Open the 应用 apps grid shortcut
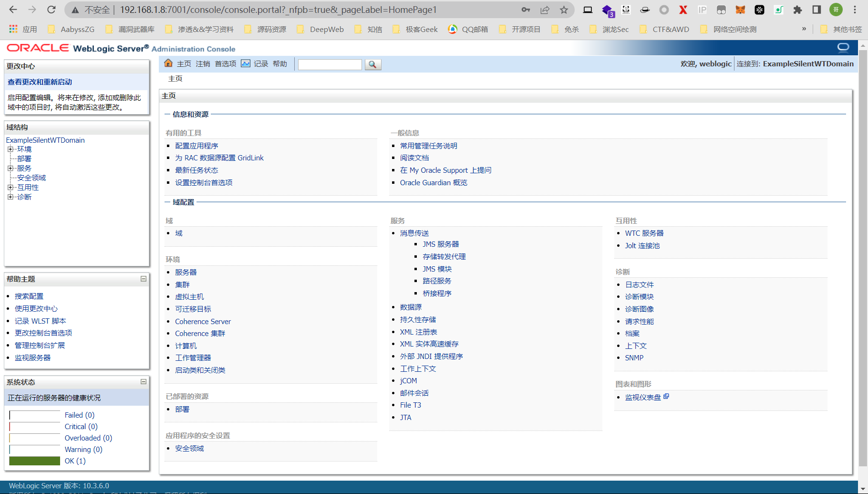Image resolution: width=868 pixels, height=494 pixels. pyautogui.click(x=23, y=29)
